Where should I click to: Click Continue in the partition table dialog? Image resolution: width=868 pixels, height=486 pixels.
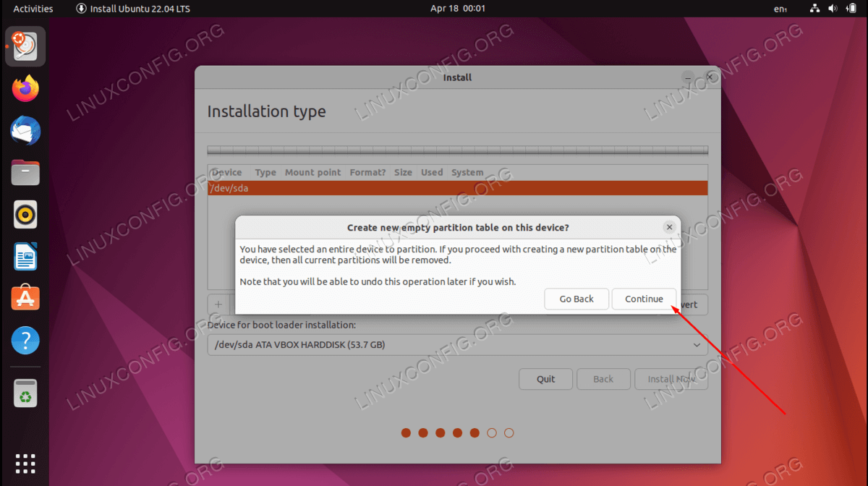click(644, 299)
